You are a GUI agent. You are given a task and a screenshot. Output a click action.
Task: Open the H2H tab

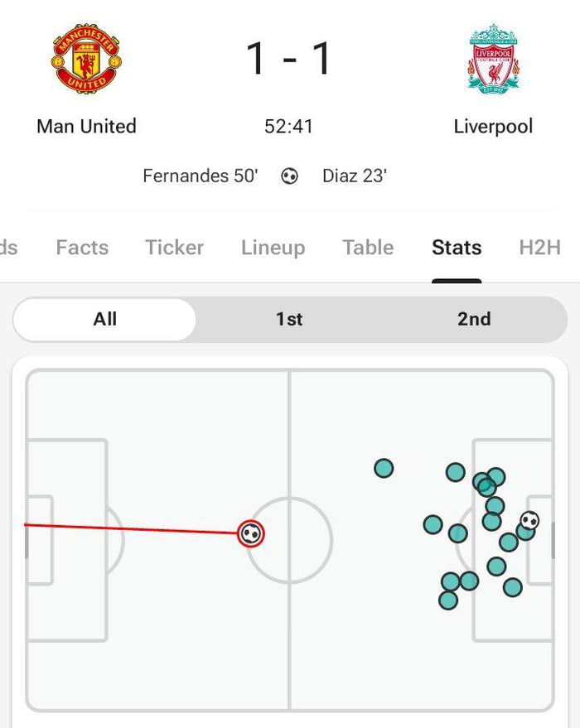click(539, 247)
